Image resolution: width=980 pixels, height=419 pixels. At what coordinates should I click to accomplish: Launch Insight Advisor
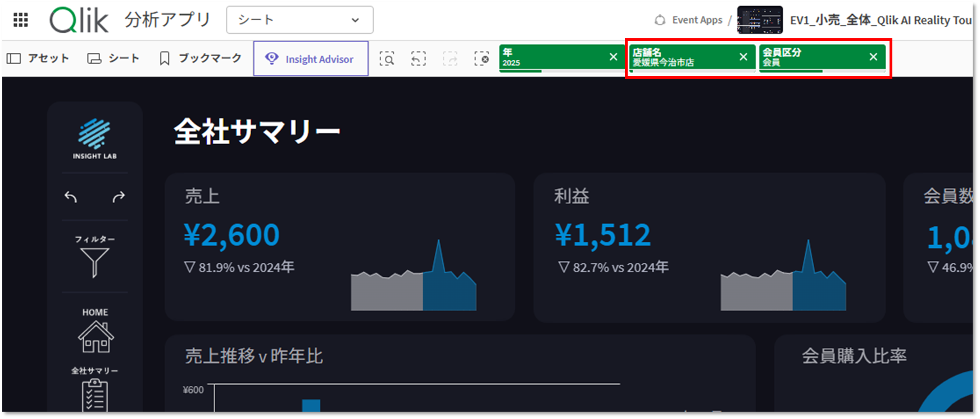310,58
